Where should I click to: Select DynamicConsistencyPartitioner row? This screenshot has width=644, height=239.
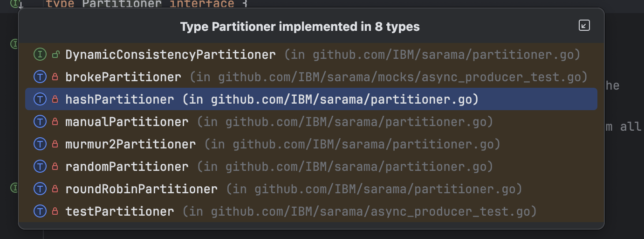[x=311, y=55]
